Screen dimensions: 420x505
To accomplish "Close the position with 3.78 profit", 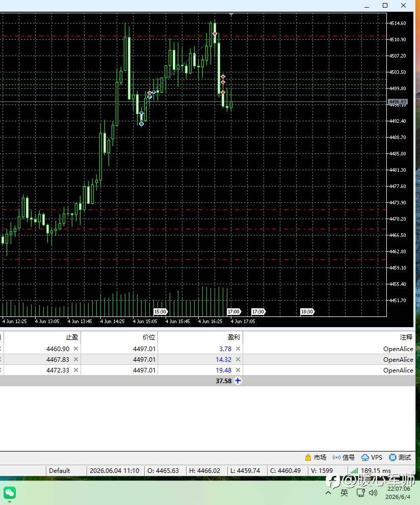I will pos(238,349).
